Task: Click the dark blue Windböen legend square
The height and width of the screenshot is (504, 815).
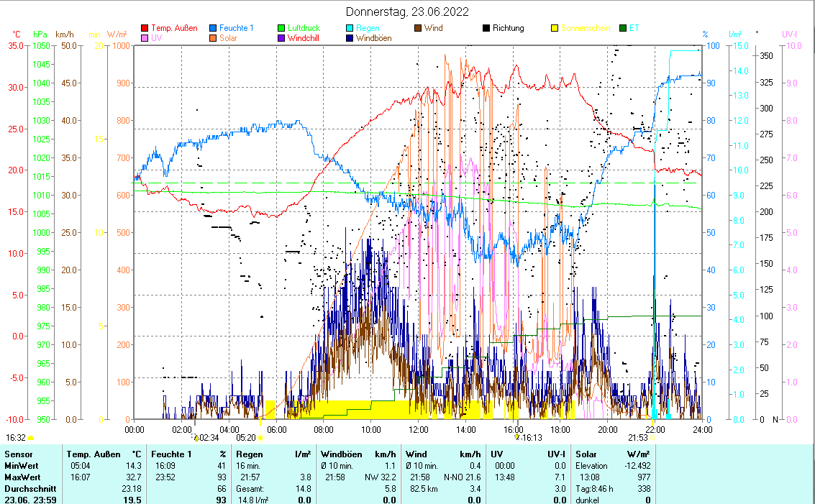Action: [350, 38]
